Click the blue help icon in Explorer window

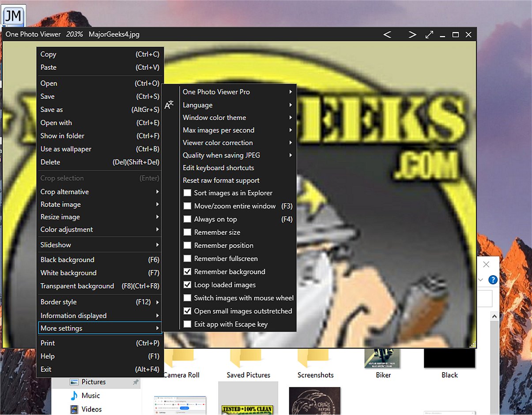pyautogui.click(x=493, y=280)
